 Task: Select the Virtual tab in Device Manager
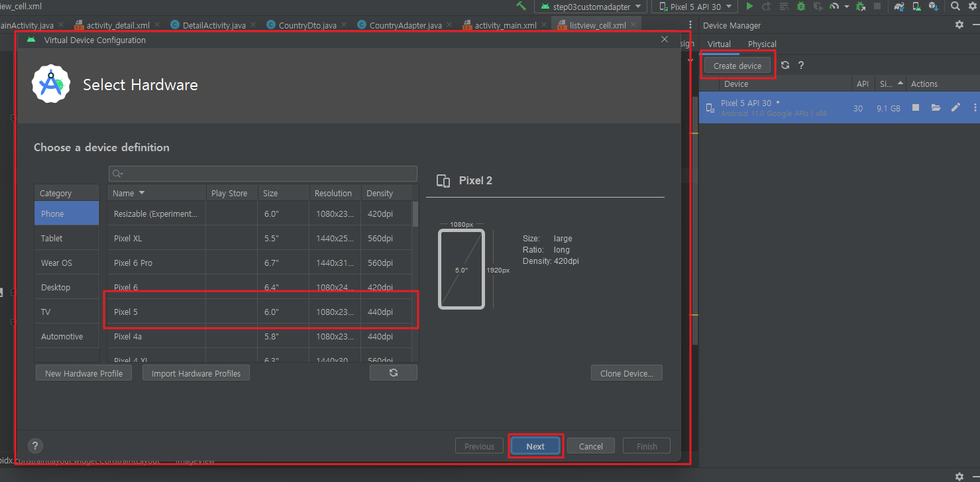719,44
